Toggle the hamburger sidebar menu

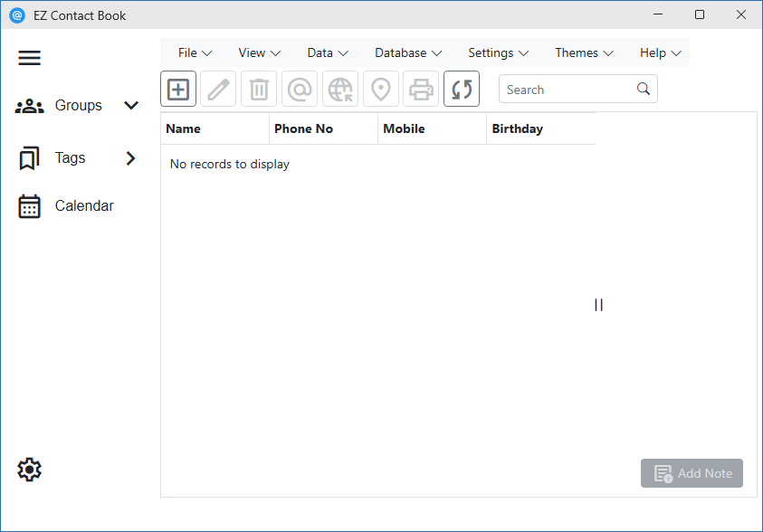[x=30, y=58]
